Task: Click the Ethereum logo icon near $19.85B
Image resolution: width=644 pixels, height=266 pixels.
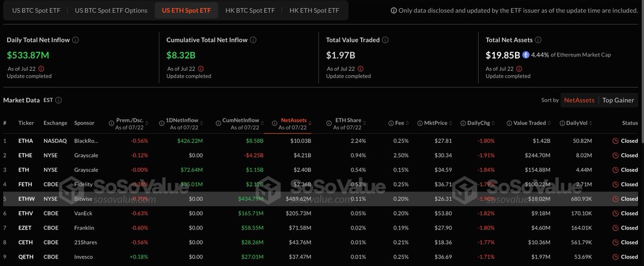Action: [526, 55]
